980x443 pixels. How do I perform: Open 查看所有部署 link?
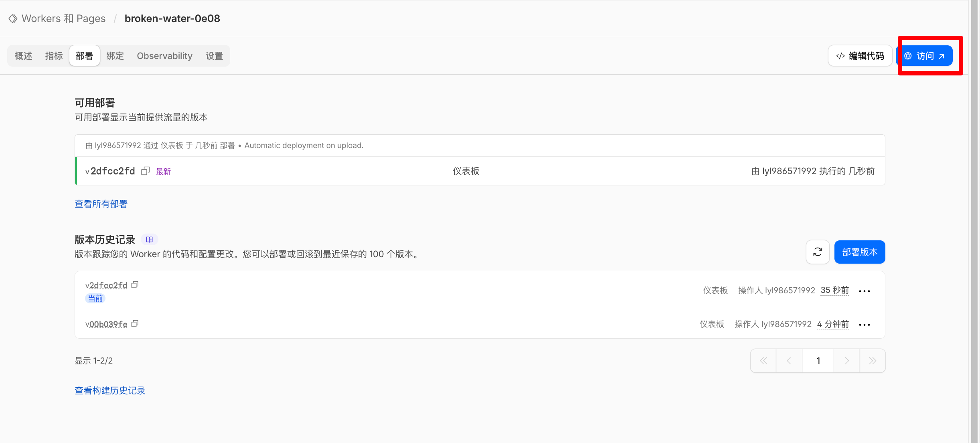(101, 204)
